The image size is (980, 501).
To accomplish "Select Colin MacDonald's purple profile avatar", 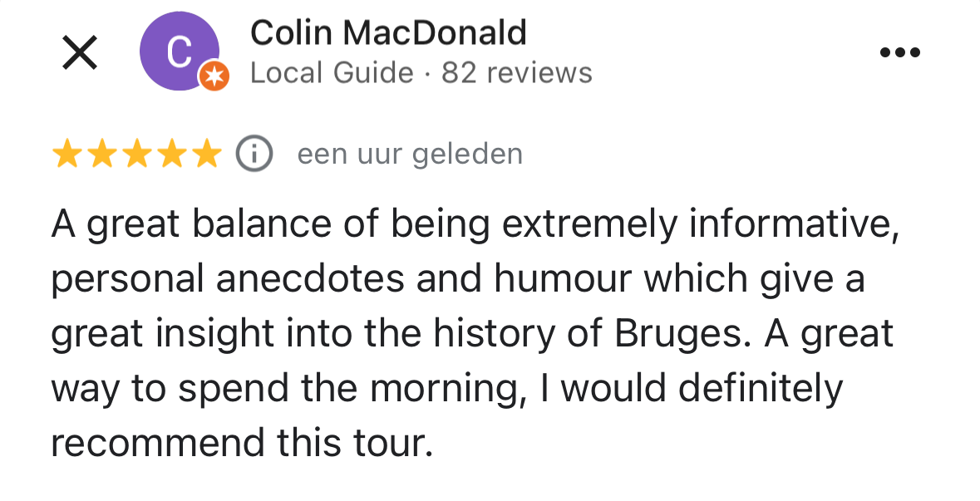I will click(179, 50).
